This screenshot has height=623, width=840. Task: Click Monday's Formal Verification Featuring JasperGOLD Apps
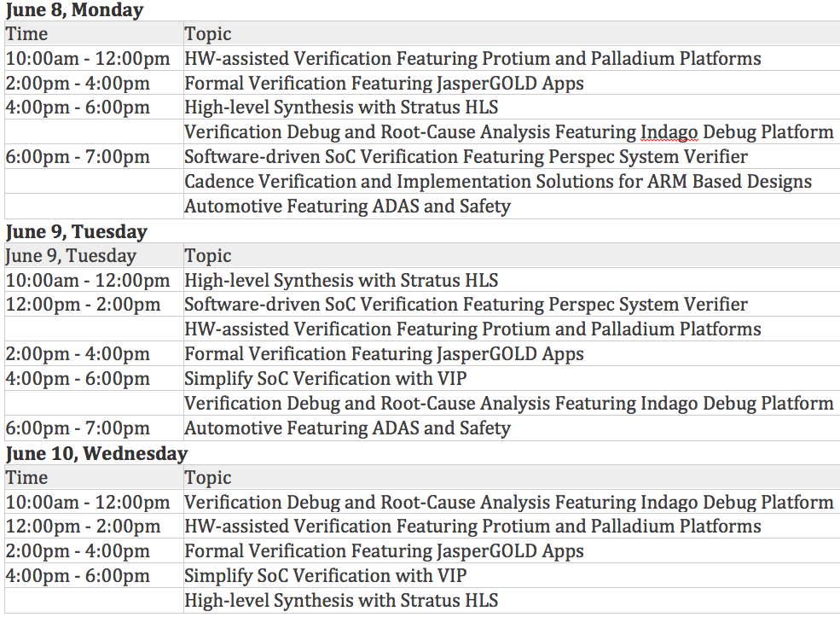(x=384, y=83)
